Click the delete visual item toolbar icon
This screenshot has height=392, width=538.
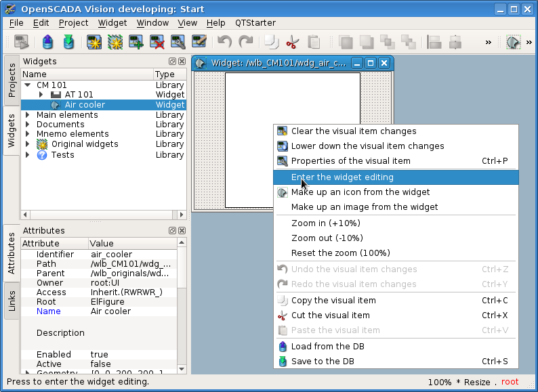coord(157,42)
